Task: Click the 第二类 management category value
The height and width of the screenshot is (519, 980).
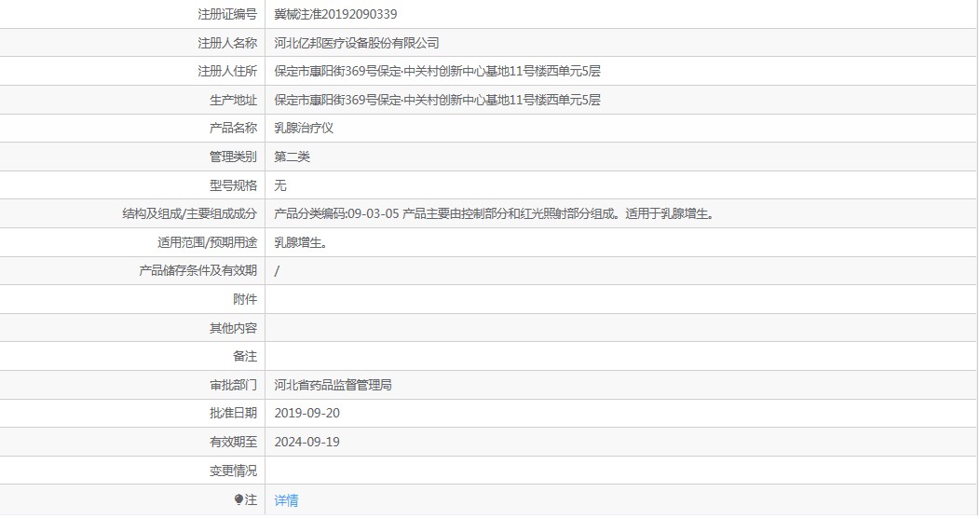Action: coord(293,157)
